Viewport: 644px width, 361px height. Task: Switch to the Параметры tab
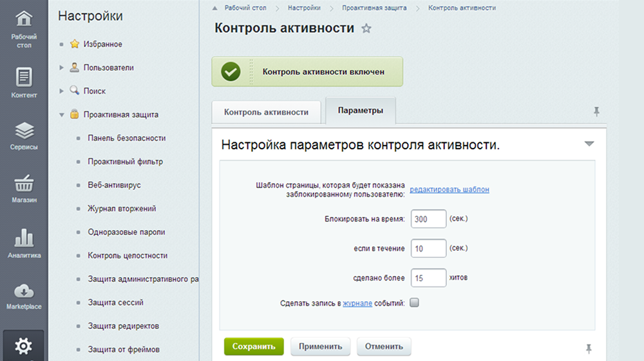coord(361,110)
